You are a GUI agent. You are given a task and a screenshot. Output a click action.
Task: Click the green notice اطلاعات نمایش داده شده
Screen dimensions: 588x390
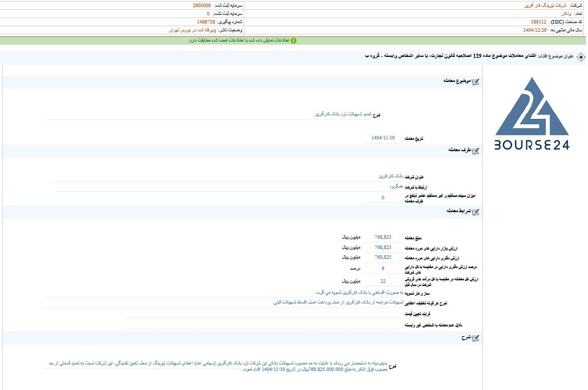tap(239, 40)
